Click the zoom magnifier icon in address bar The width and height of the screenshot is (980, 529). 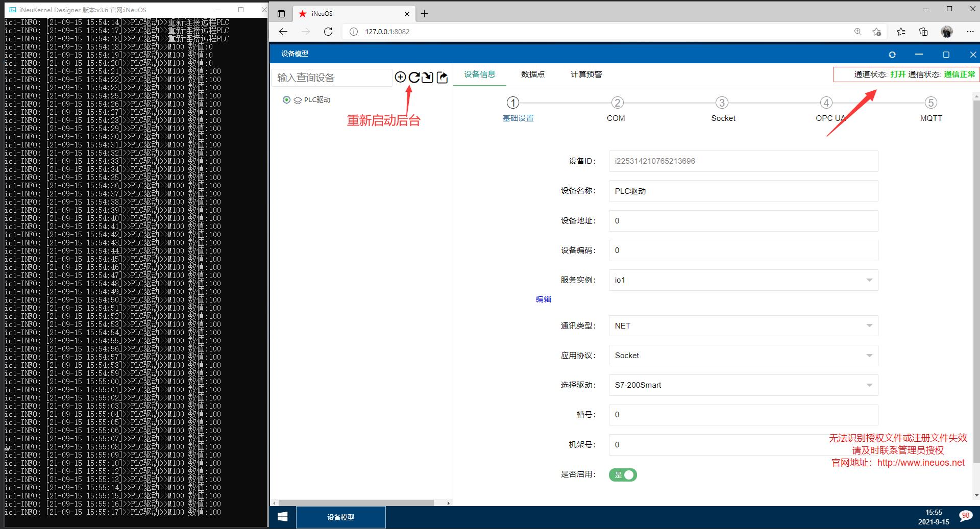858,32
